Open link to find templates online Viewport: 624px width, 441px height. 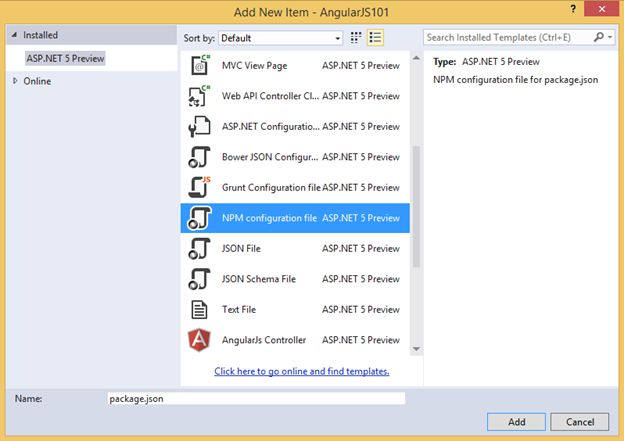302,371
